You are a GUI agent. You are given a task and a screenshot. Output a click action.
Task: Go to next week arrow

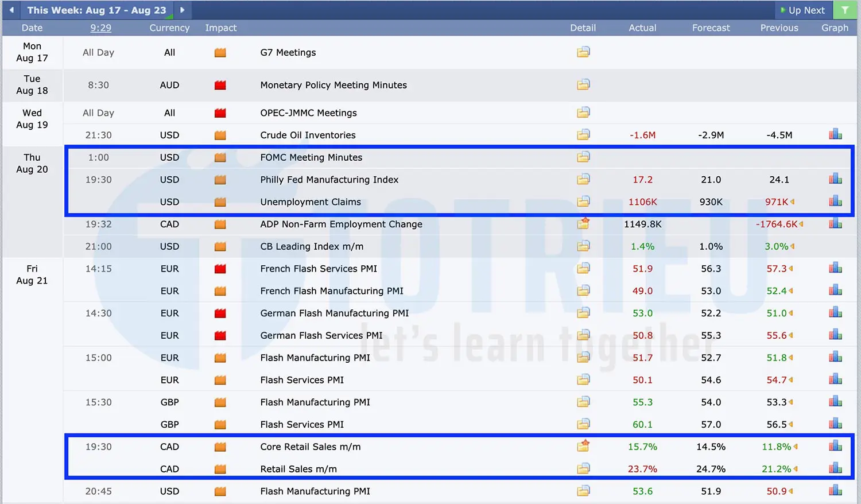[x=183, y=10]
